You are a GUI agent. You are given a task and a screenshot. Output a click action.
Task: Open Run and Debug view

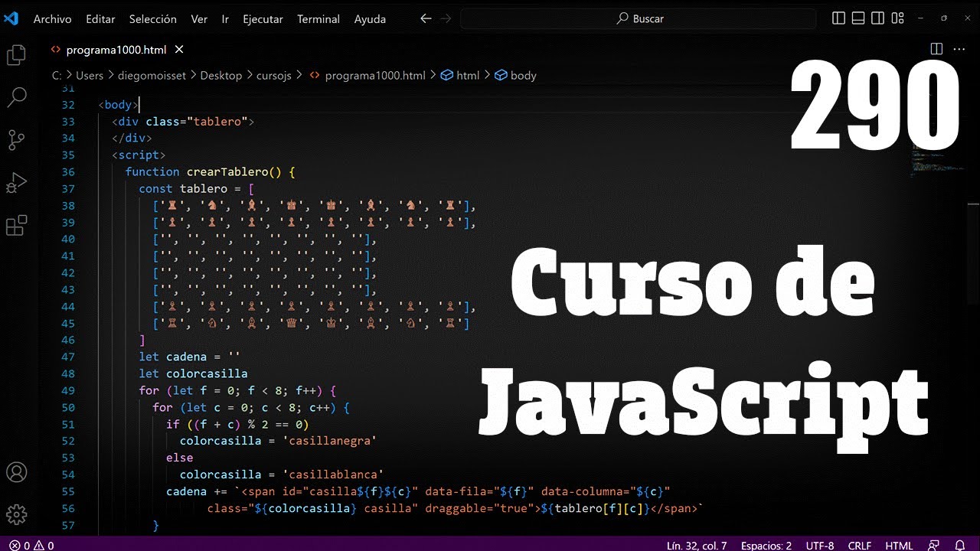16,183
